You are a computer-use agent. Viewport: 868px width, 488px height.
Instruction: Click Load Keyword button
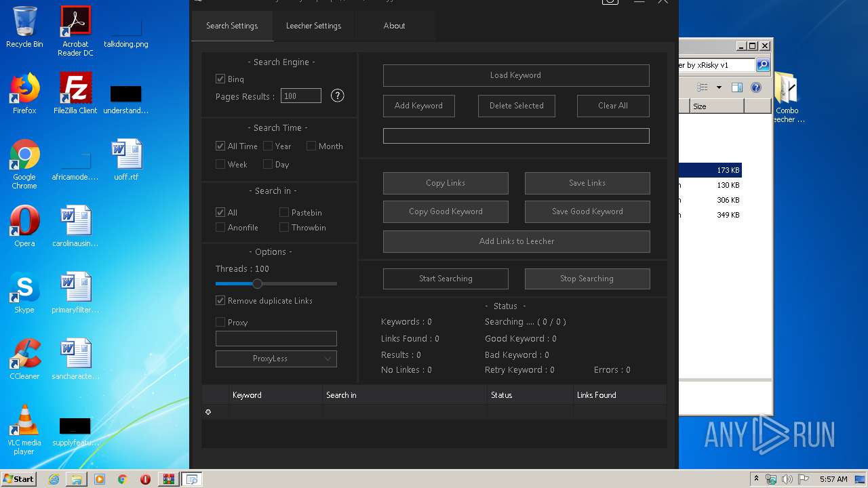tap(516, 75)
